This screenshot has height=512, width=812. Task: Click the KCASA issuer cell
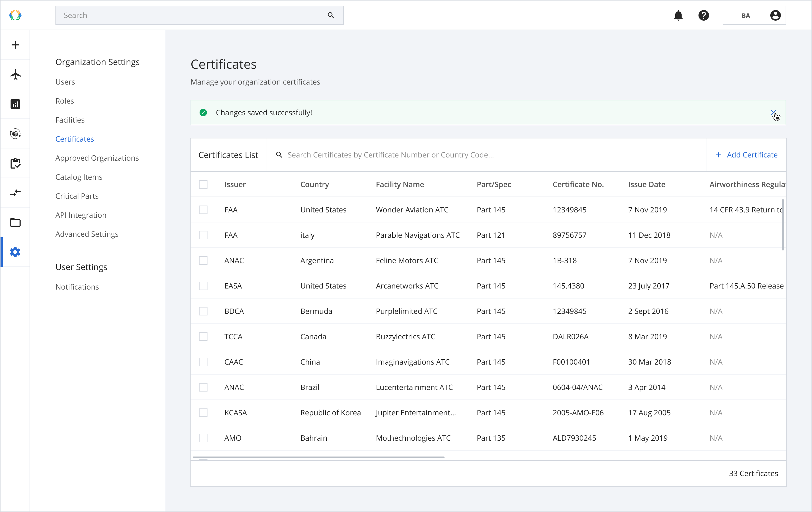coord(236,412)
